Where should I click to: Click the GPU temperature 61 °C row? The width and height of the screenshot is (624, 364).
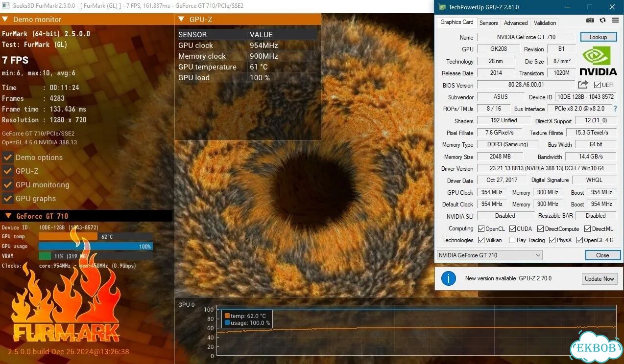pos(247,67)
